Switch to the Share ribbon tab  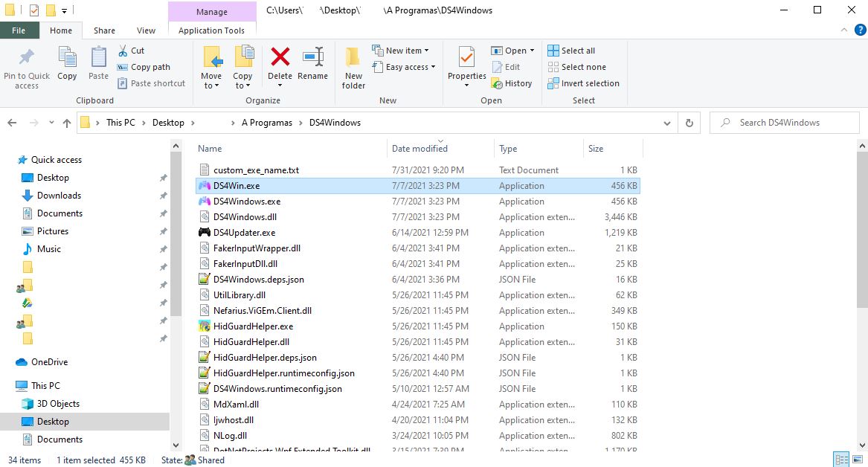(103, 30)
